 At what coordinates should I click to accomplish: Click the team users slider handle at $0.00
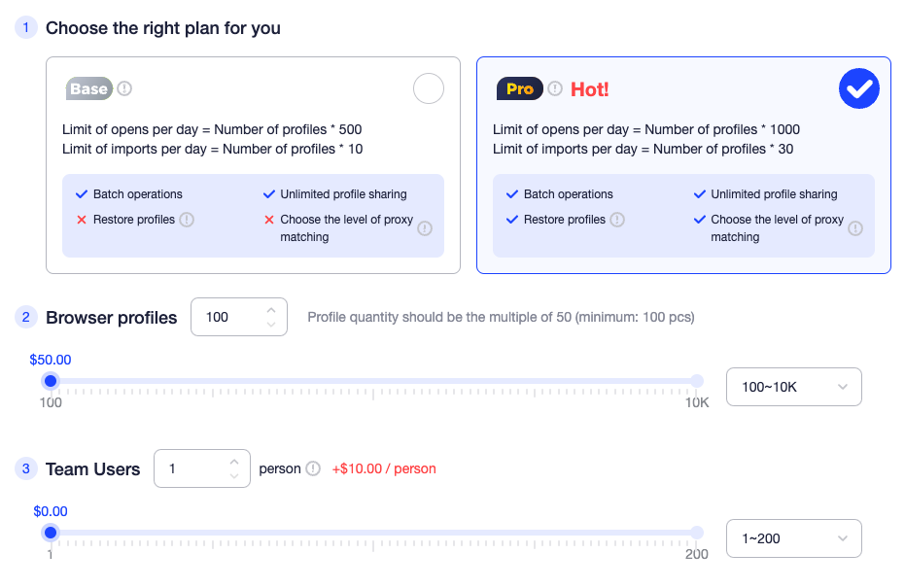click(x=50, y=533)
